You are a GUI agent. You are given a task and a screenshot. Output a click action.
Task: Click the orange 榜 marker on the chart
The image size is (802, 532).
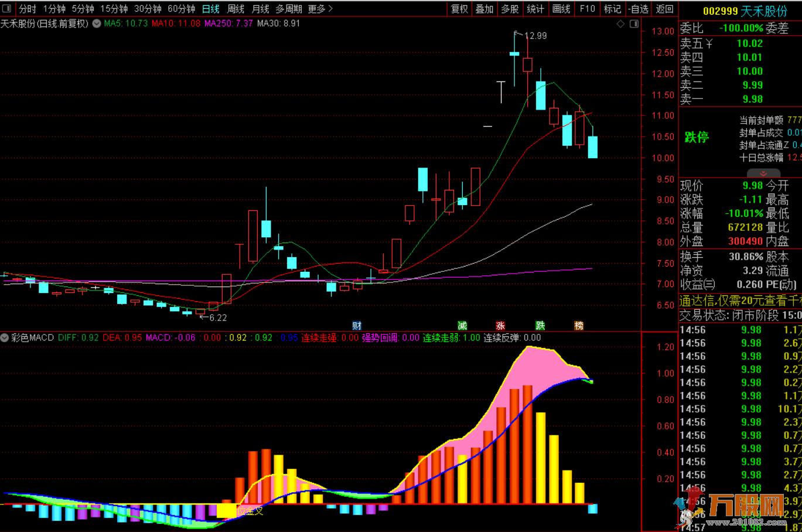pyautogui.click(x=579, y=326)
